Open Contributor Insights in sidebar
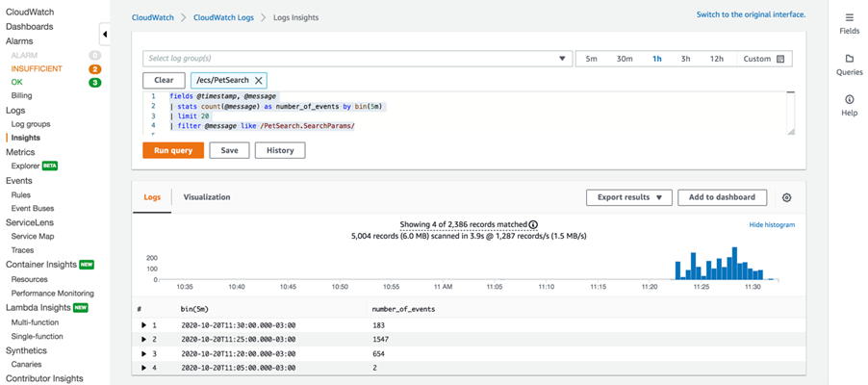Screen dimensions: 868x385 [44, 379]
